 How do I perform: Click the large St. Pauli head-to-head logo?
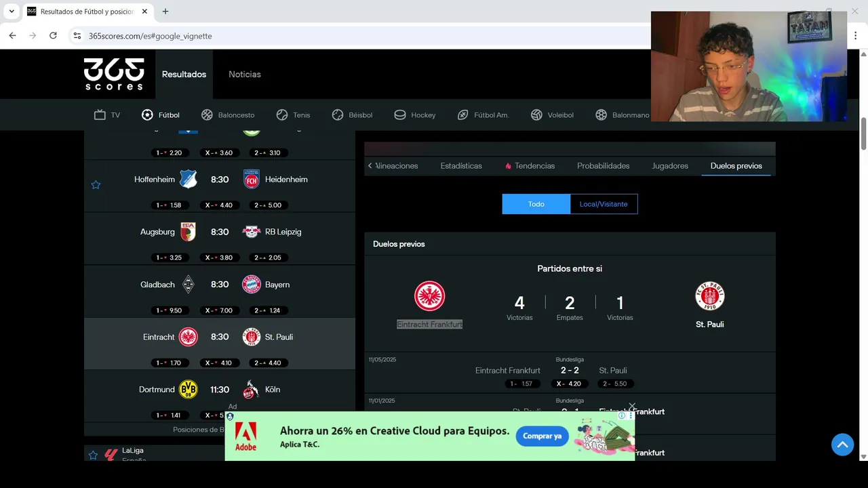coord(710,296)
